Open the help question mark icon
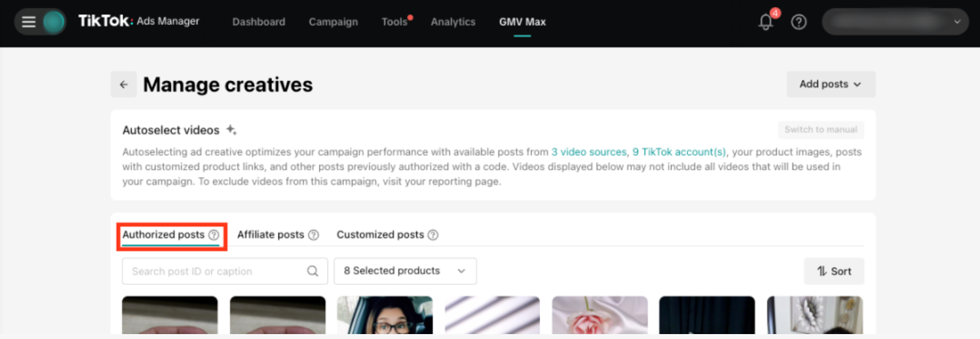 point(799,22)
